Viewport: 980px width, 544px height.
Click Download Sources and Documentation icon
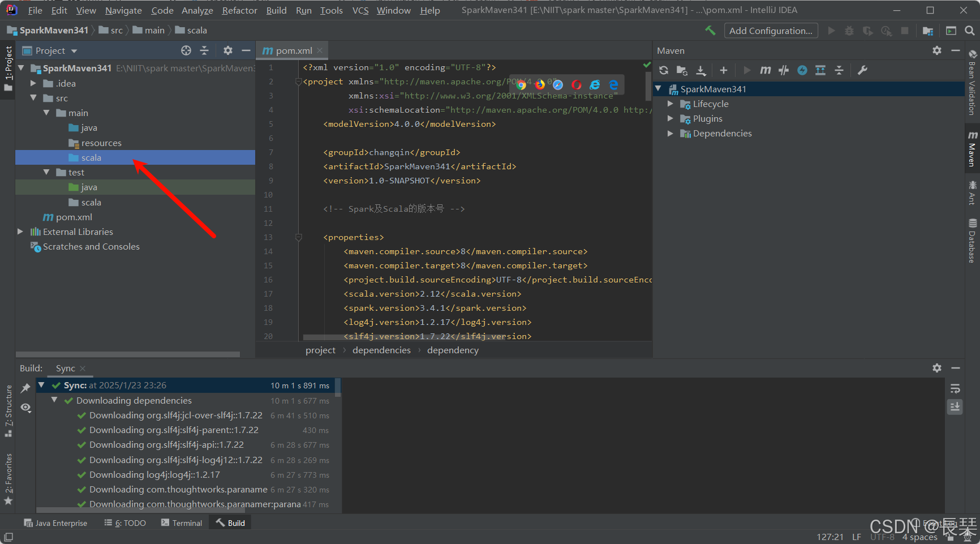coord(700,70)
